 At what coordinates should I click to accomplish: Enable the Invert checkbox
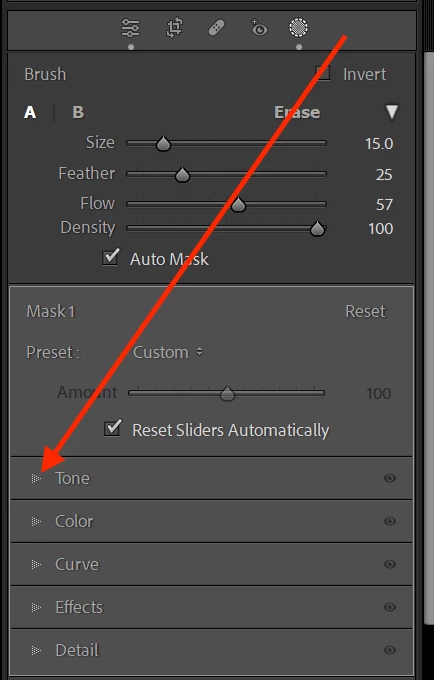click(323, 73)
